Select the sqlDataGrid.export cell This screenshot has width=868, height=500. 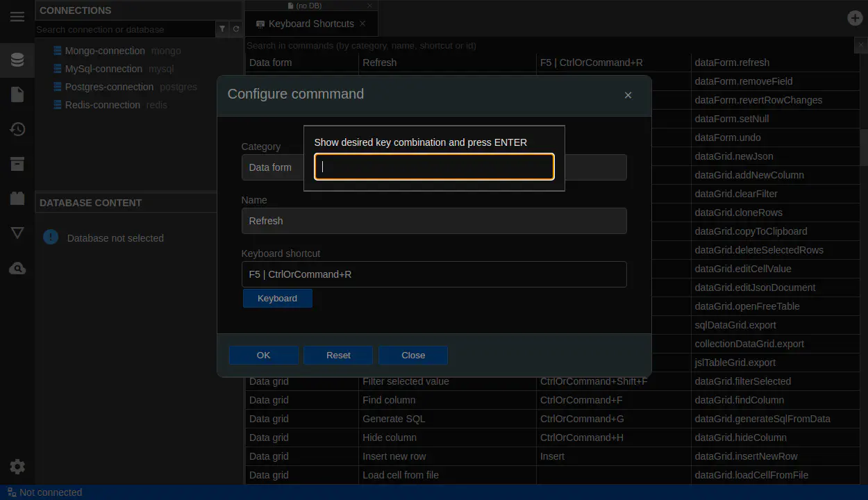coord(775,325)
